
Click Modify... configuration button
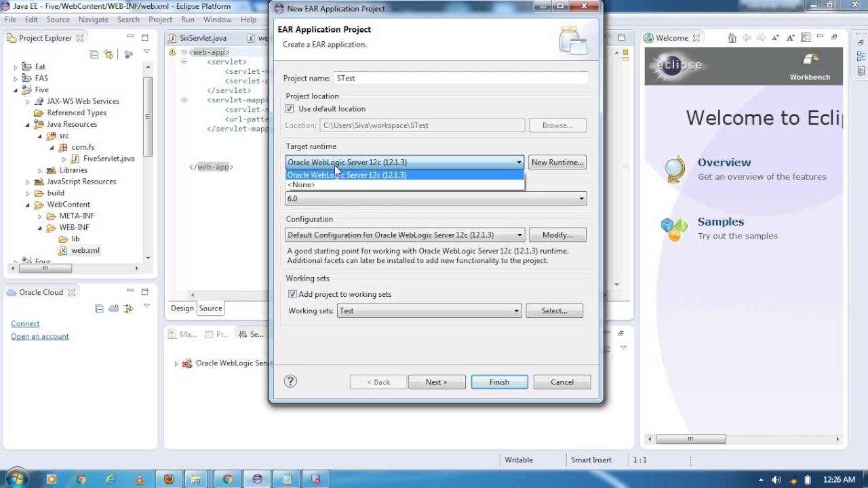click(557, 235)
